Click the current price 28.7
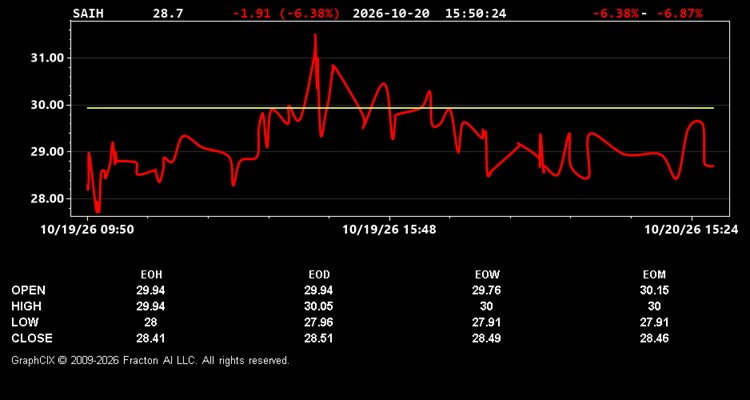 [168, 13]
